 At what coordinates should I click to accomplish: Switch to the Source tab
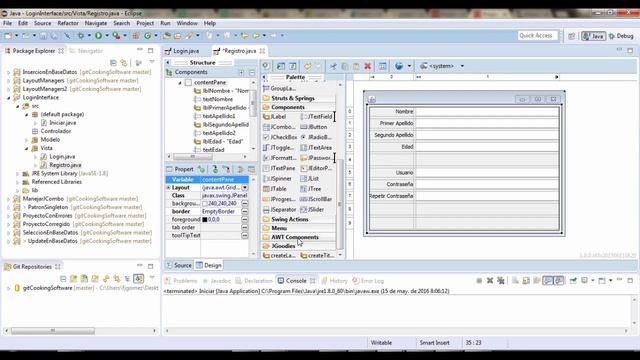(x=179, y=265)
